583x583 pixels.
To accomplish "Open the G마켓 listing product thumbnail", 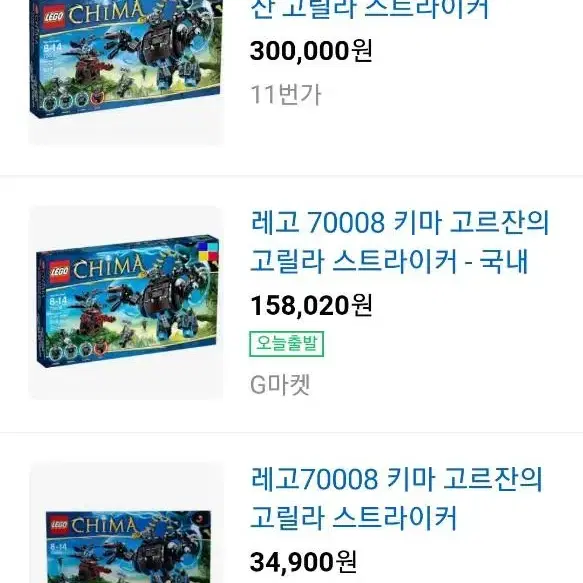I will 126,303.
